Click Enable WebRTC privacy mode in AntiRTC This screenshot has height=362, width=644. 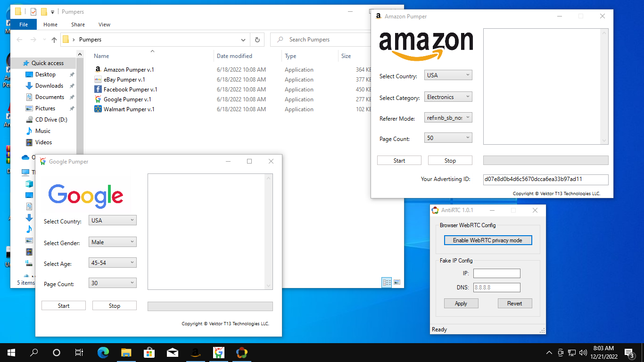point(487,240)
